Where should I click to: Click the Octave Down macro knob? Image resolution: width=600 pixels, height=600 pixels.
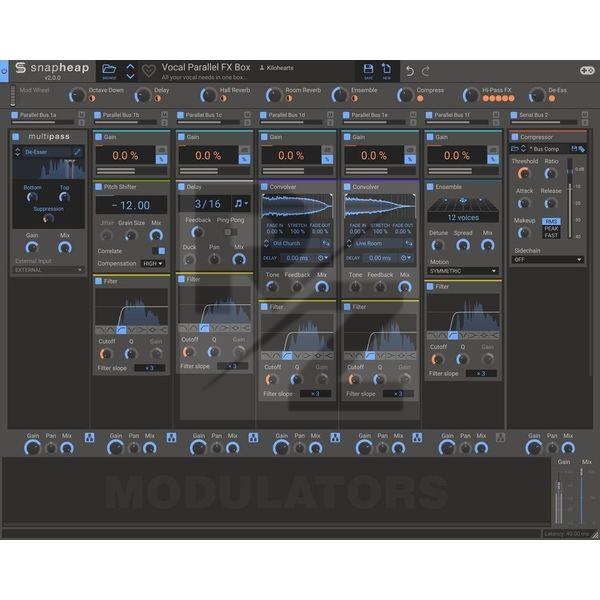click(x=77, y=95)
